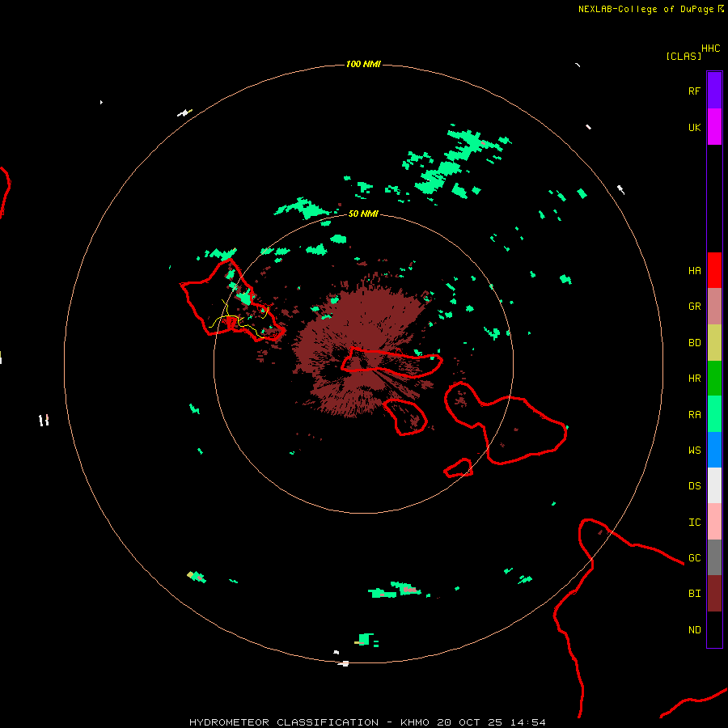Viewport: 728px width, 728px height.
Task: Click the BI legend label
Action: pyautogui.click(x=694, y=594)
